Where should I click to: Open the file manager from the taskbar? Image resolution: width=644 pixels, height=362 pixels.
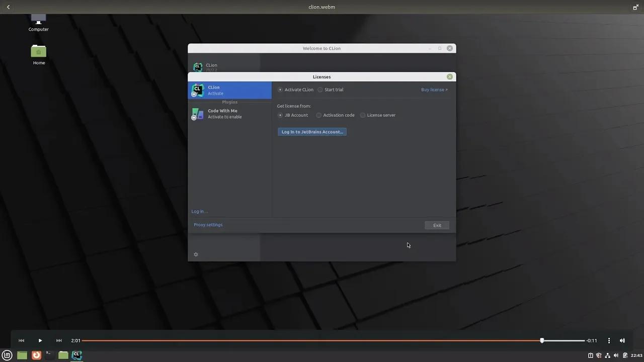pyautogui.click(x=63, y=355)
